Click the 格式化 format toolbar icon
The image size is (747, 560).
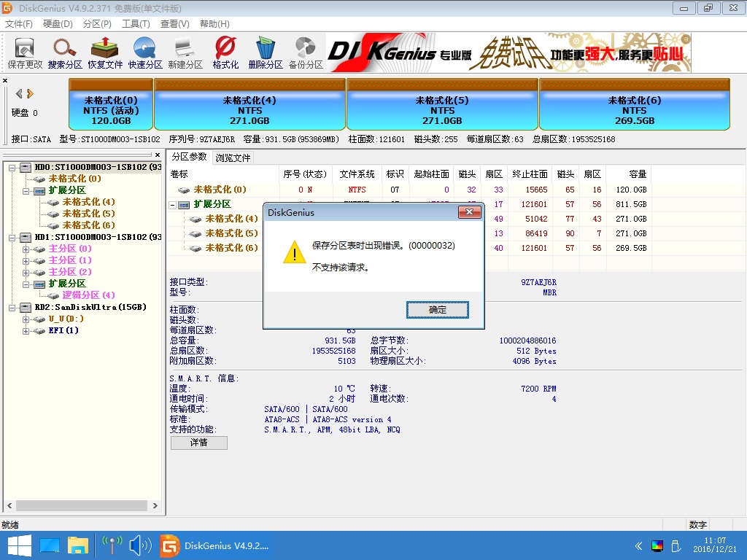pos(225,52)
